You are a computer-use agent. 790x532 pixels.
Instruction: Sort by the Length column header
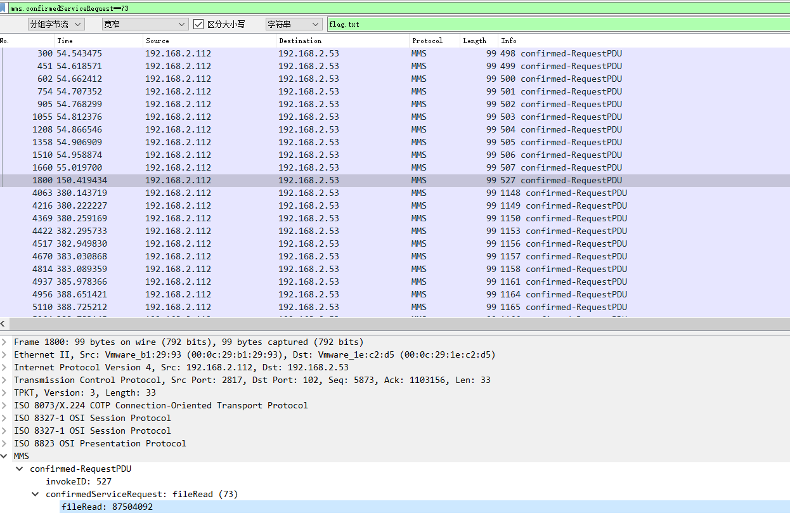pyautogui.click(x=479, y=41)
